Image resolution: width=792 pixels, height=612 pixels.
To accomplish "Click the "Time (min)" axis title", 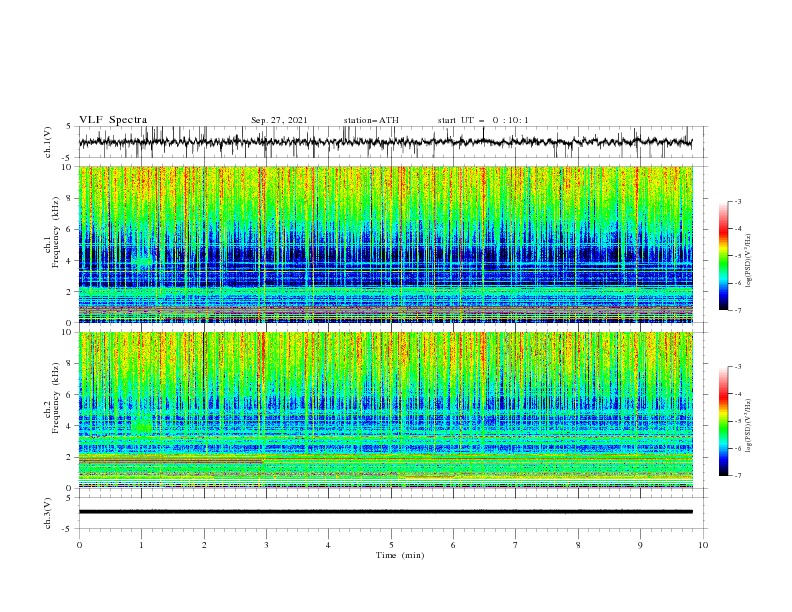I will tap(400, 555).
